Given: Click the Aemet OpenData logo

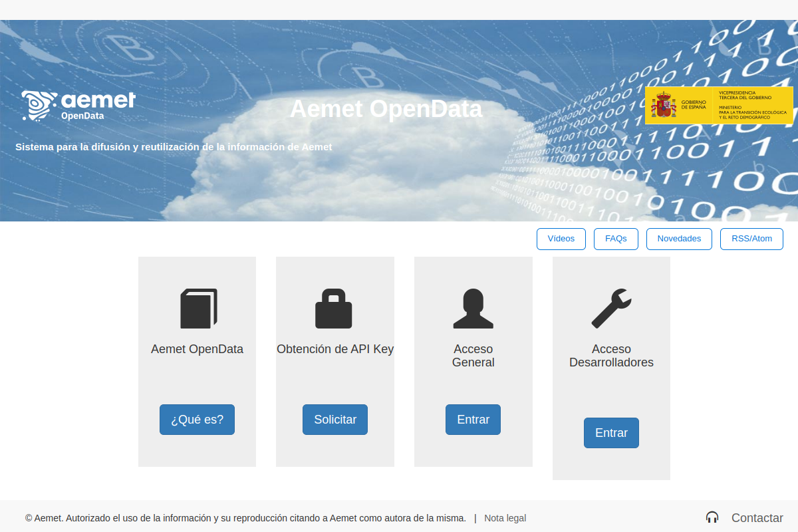Looking at the screenshot, I should tap(78, 106).
